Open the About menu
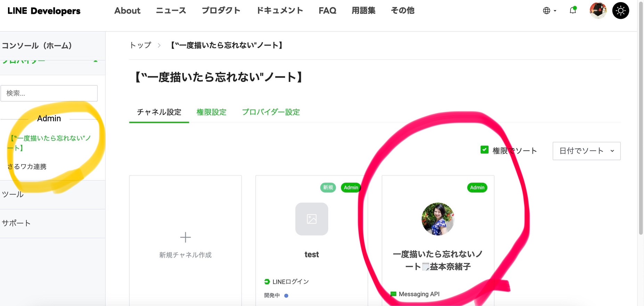The height and width of the screenshot is (306, 644). click(127, 11)
